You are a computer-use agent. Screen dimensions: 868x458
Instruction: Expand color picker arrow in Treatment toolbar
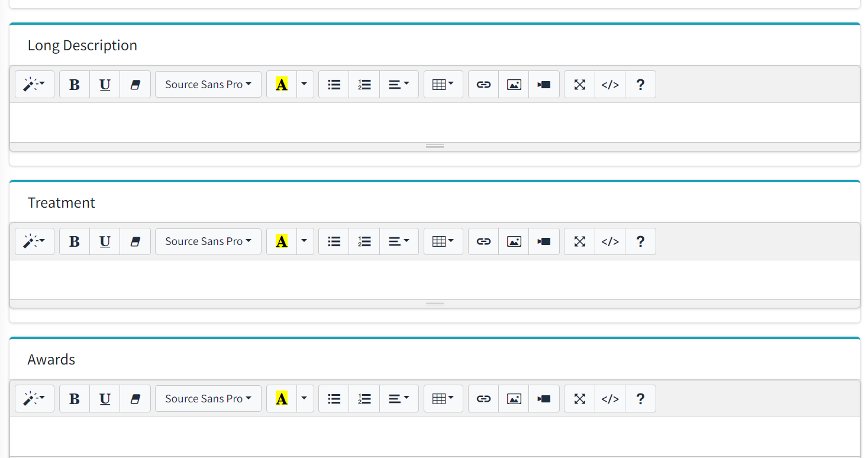click(304, 241)
